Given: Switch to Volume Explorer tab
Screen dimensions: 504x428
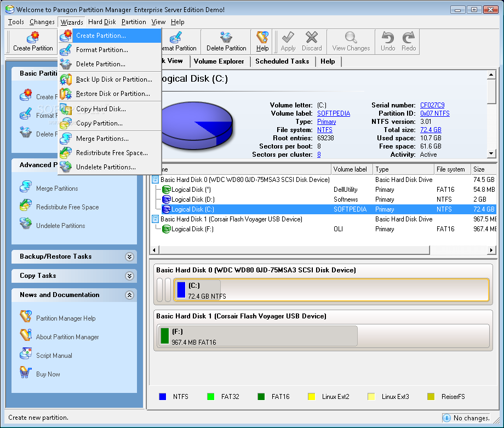Looking at the screenshot, I should point(219,61).
